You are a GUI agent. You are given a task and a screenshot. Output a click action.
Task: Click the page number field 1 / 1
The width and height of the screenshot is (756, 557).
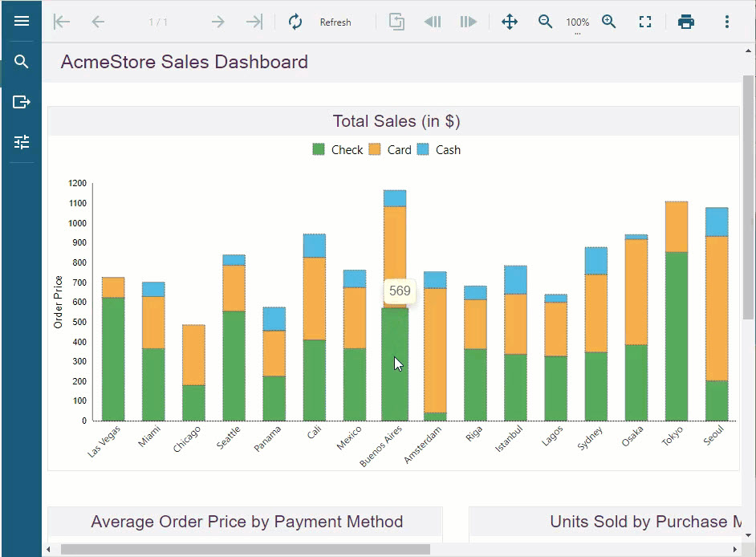point(157,22)
